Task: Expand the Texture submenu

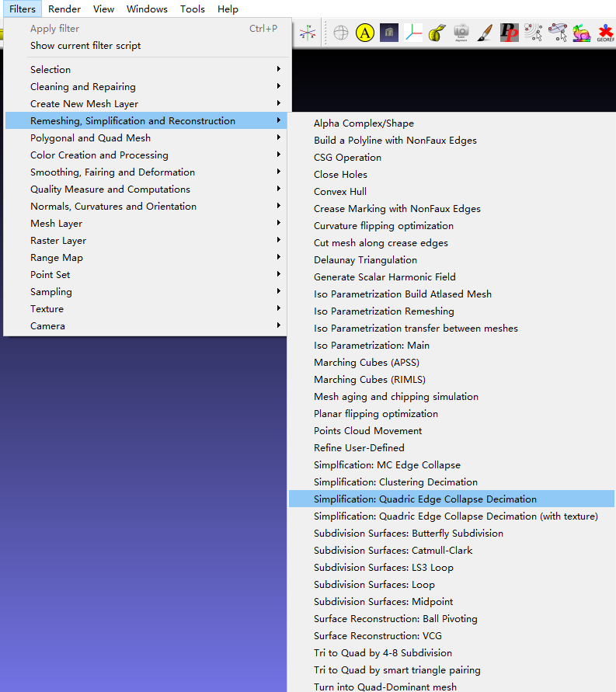Action: click(x=145, y=309)
